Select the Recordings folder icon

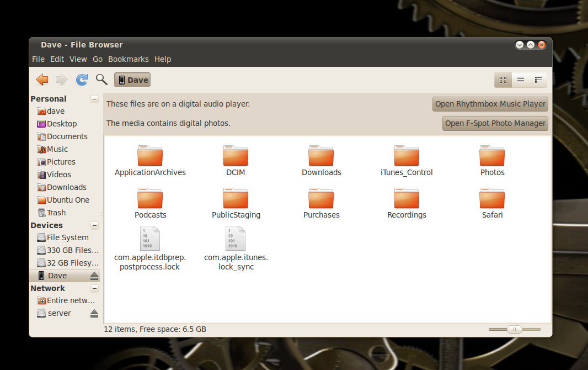point(407,198)
